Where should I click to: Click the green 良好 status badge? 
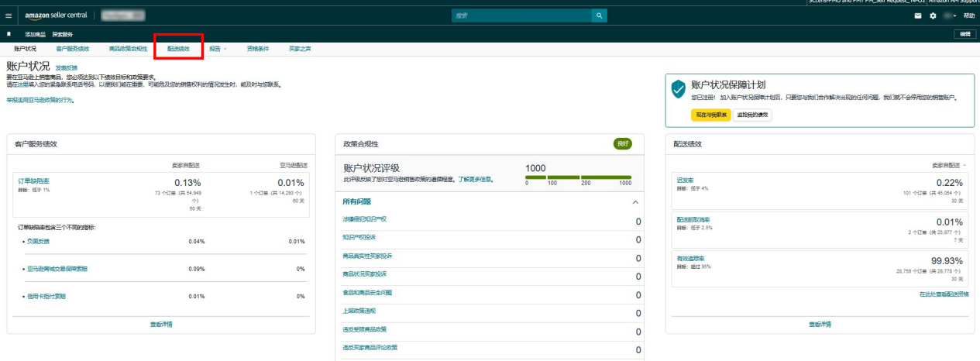coord(622,143)
